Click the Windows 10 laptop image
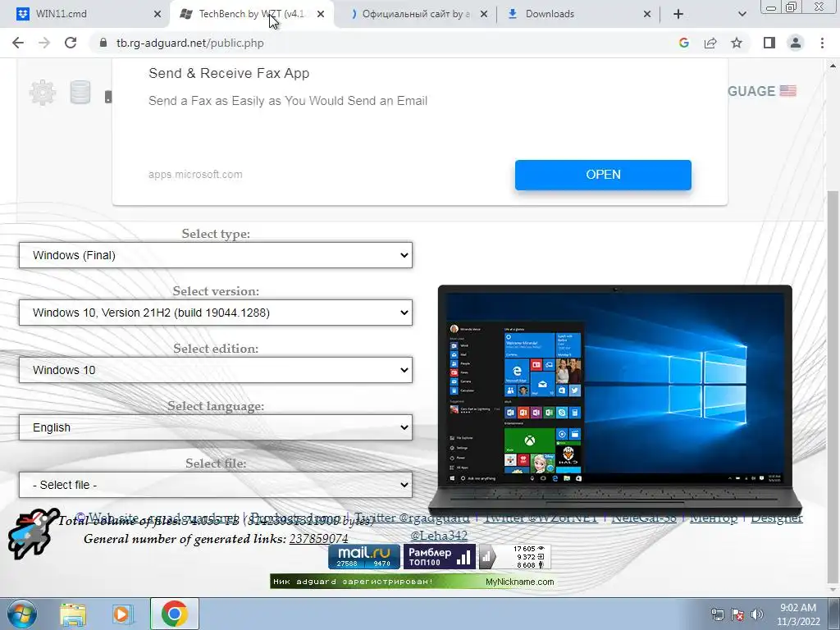The width and height of the screenshot is (840, 630). tap(615, 399)
